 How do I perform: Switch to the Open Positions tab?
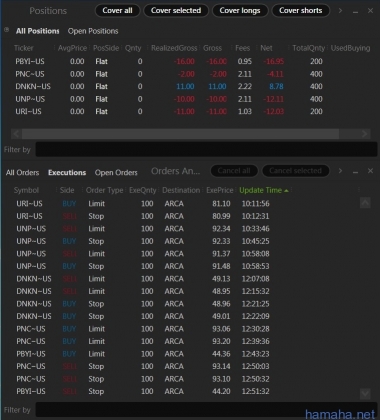(93, 31)
